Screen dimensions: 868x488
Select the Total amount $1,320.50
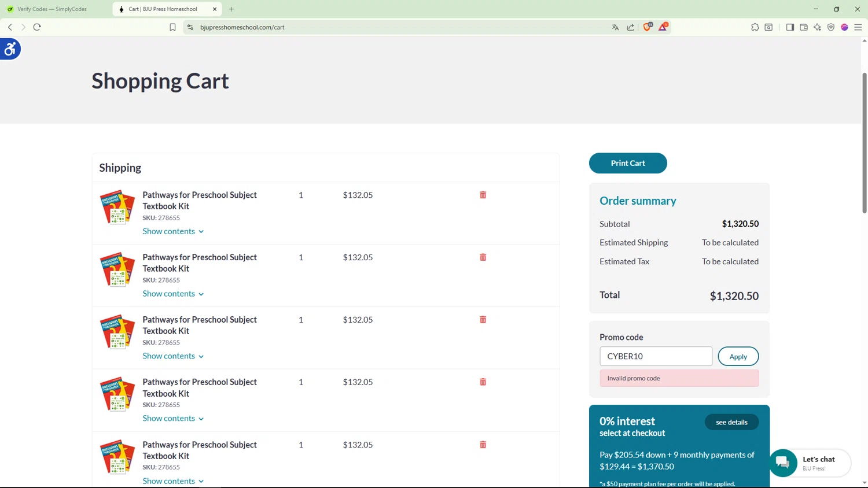(x=734, y=296)
